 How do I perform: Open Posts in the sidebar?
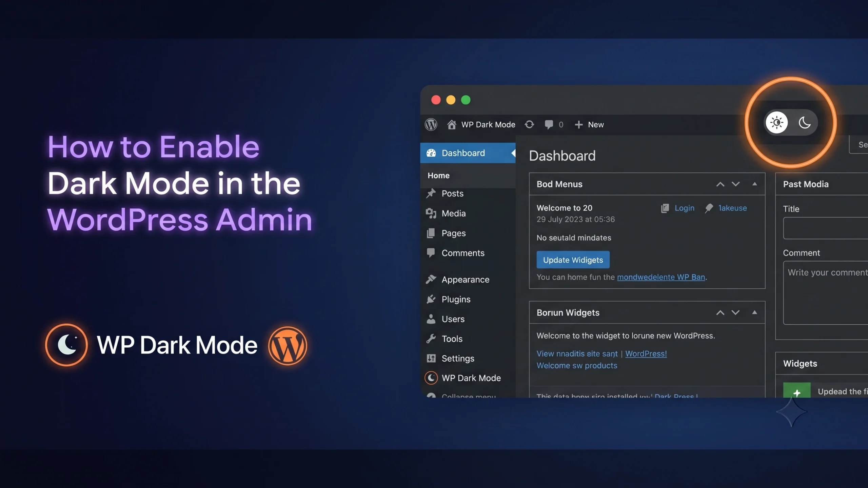tap(452, 194)
